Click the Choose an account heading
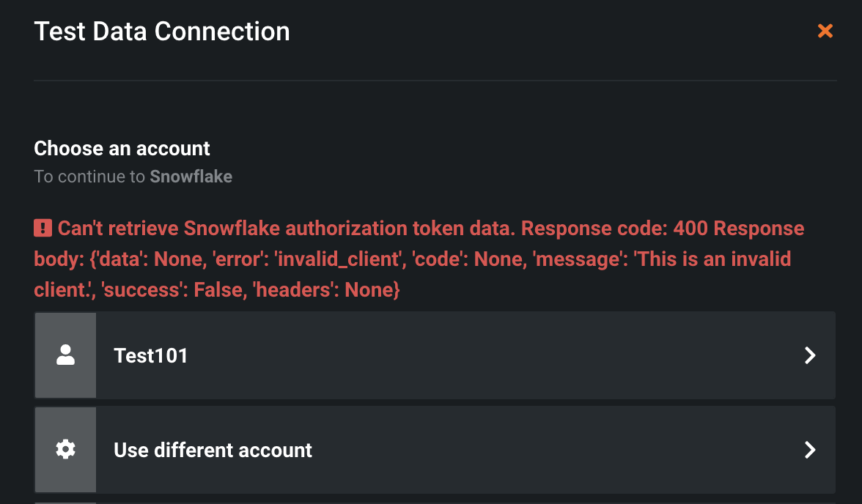This screenshot has width=862, height=504. coord(122,149)
